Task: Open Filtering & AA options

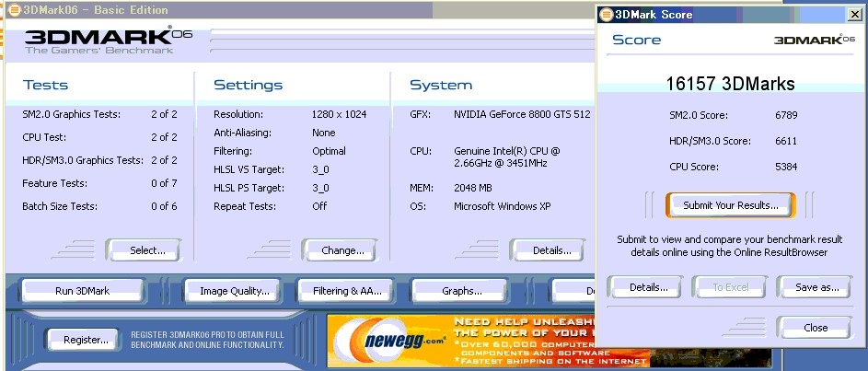Action: pos(347,291)
